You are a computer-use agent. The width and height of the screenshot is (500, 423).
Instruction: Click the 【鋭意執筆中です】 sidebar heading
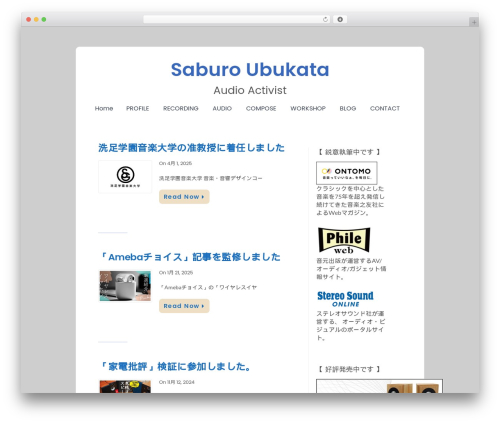click(349, 152)
